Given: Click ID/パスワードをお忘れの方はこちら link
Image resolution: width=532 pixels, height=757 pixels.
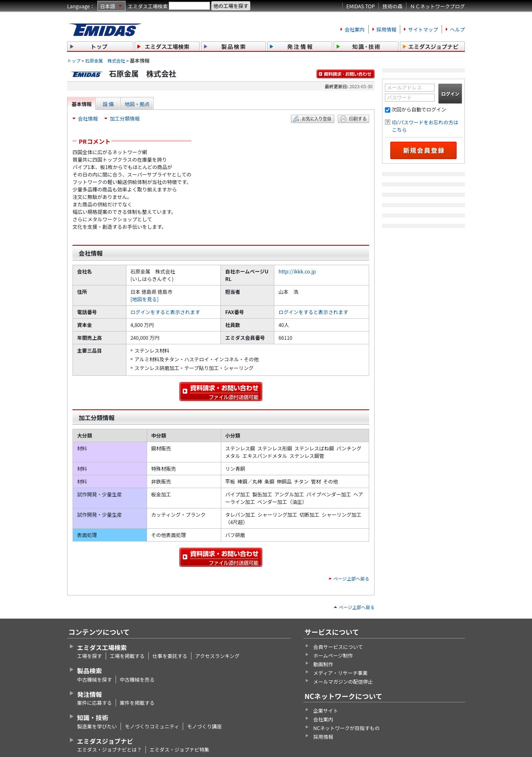Looking at the screenshot, I should point(425,126).
